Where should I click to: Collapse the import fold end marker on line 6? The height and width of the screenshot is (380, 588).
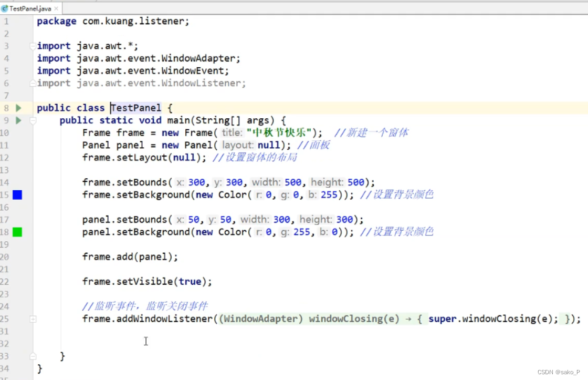(x=33, y=84)
